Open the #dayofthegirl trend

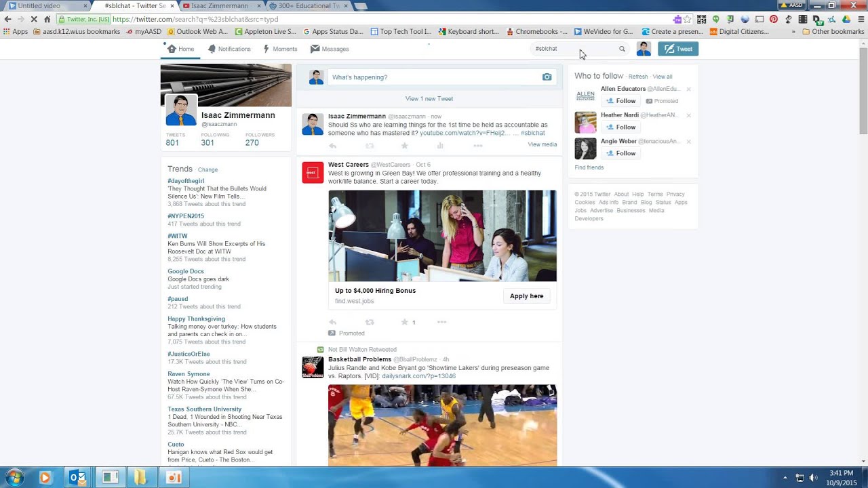point(186,181)
